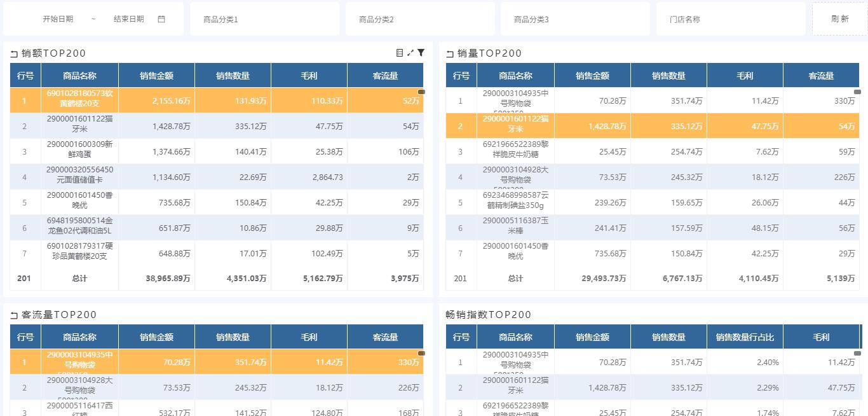Click 销售数量行占比 header in 畅销指数TOP200
The height and width of the screenshot is (416, 868).
pos(745,337)
